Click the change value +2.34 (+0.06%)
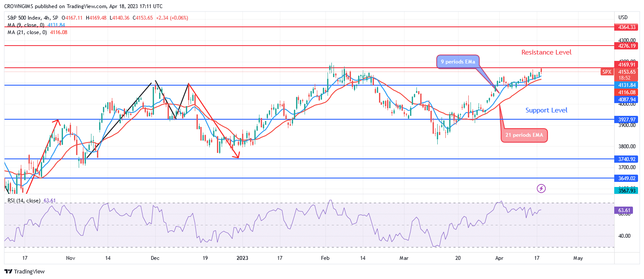This screenshot has height=279, width=644. point(172,18)
